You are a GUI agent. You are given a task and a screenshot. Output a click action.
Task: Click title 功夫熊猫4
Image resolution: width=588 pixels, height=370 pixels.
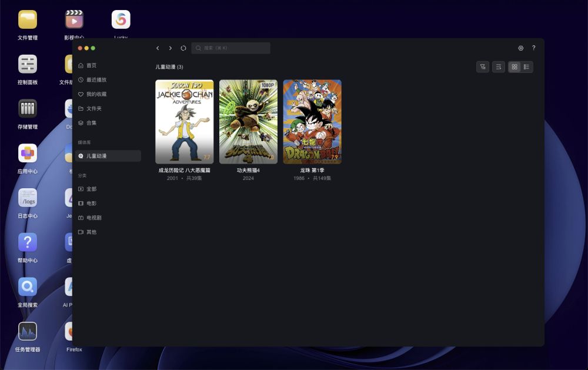248,171
